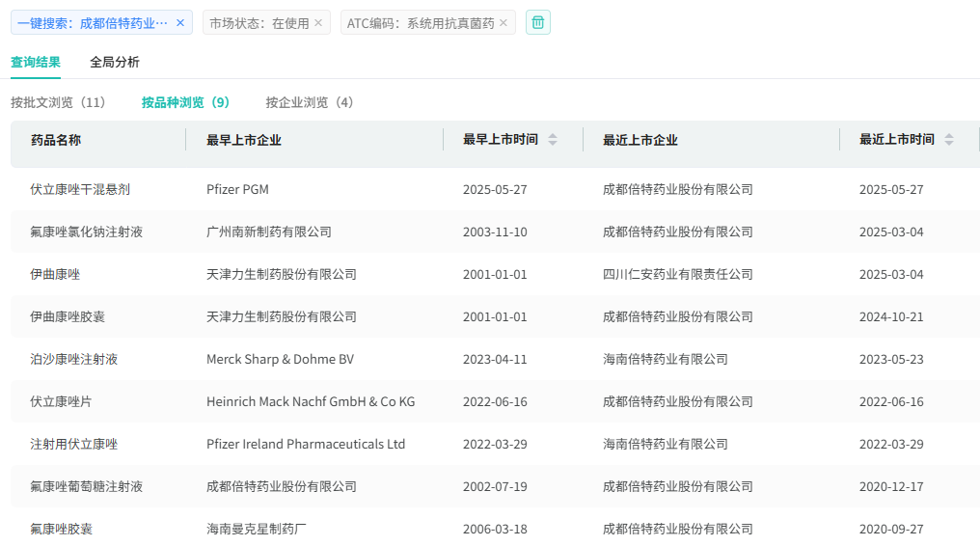Click company Merck Sharp & Dohme BV

pyautogui.click(x=280, y=359)
